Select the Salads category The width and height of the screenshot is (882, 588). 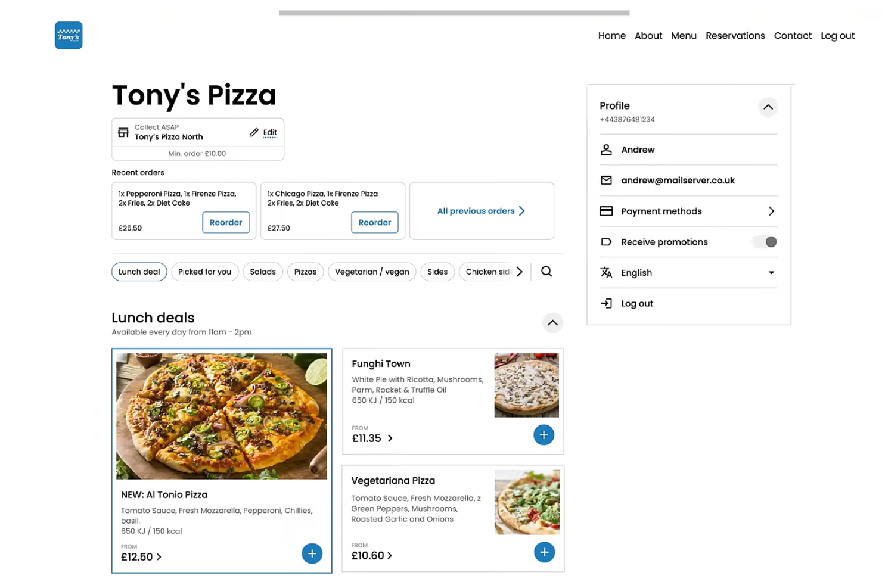[263, 272]
